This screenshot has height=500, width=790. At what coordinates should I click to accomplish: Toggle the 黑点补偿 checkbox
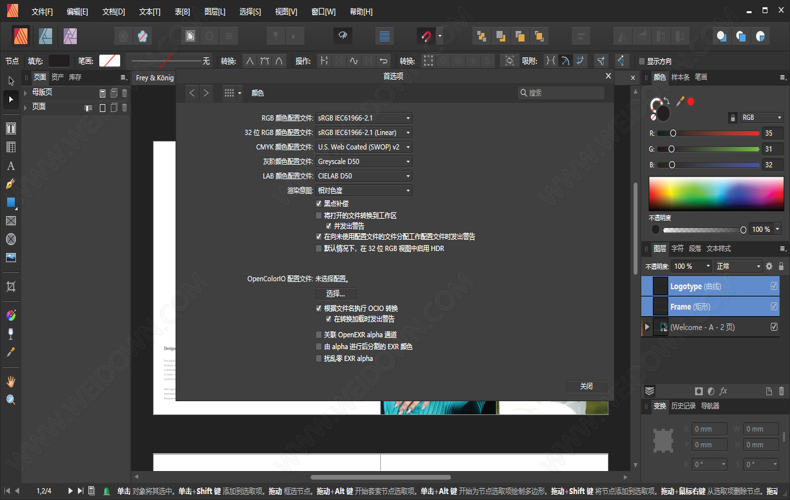coord(319,204)
